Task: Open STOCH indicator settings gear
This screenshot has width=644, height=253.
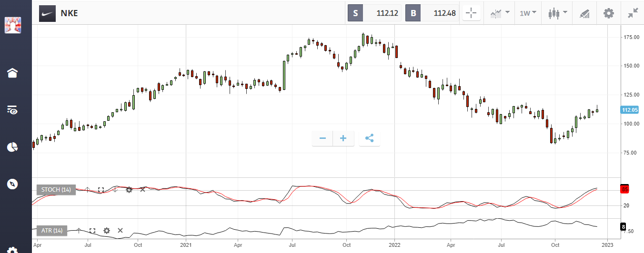Action: 129,190
